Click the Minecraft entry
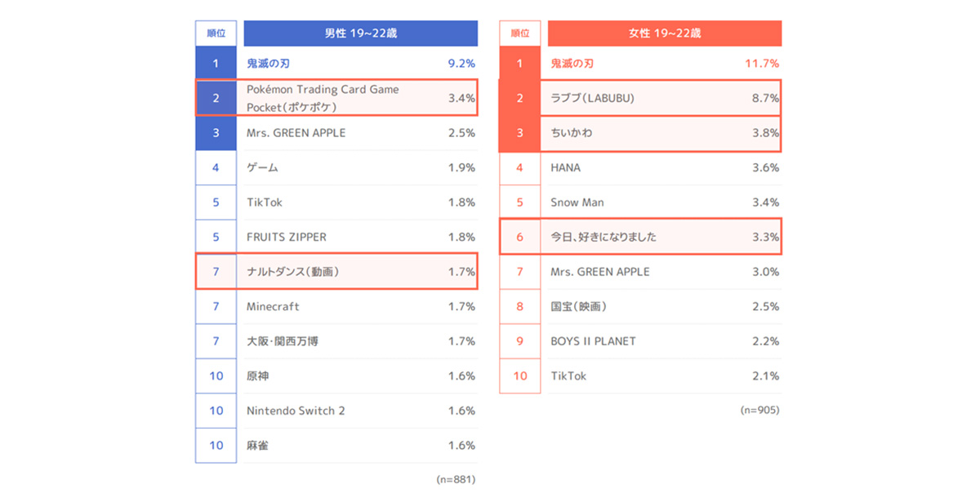The image size is (980, 502). pyautogui.click(x=273, y=307)
